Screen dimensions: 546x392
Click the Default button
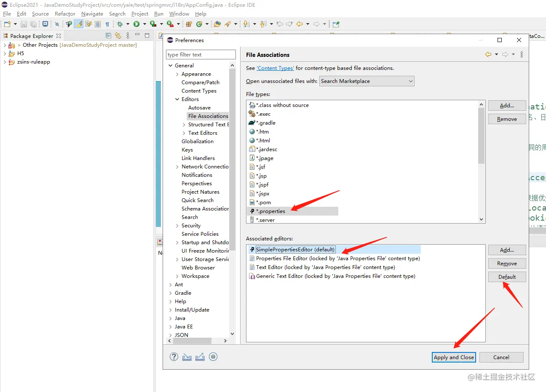pyautogui.click(x=507, y=277)
